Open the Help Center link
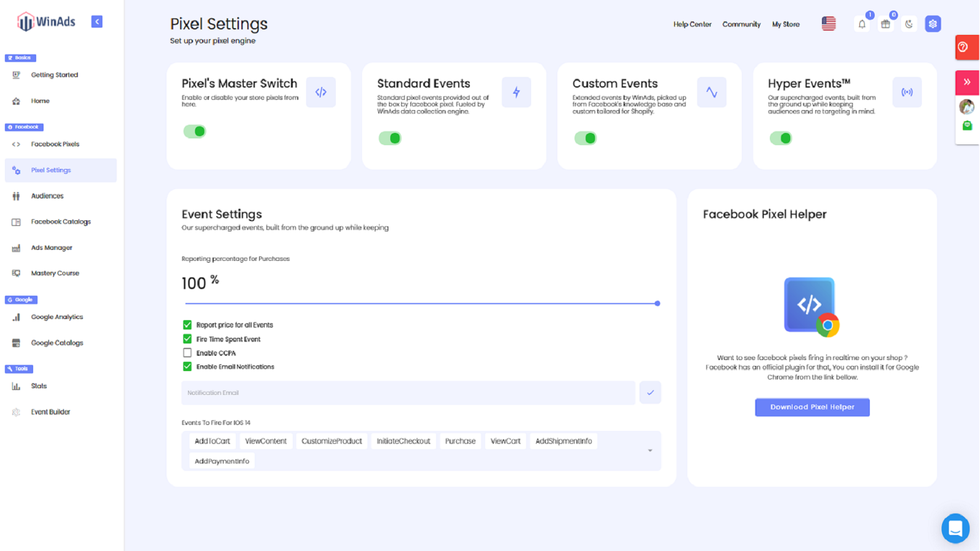 coord(692,24)
